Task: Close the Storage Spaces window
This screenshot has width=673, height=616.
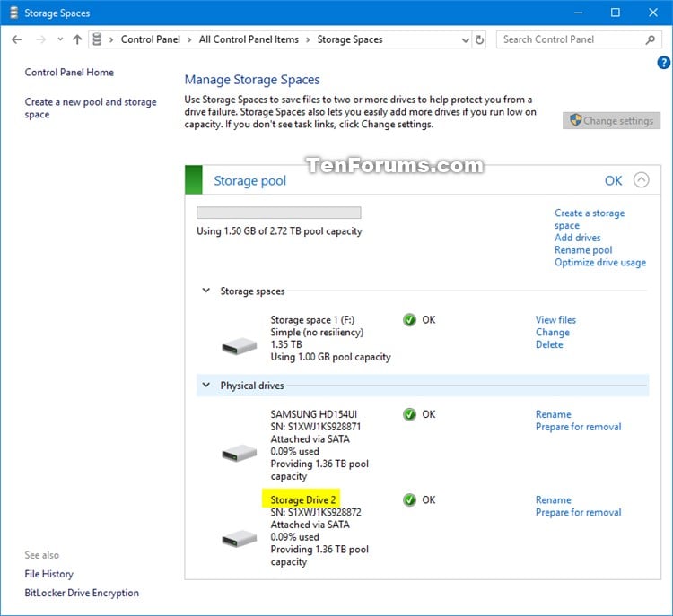Action: click(653, 13)
